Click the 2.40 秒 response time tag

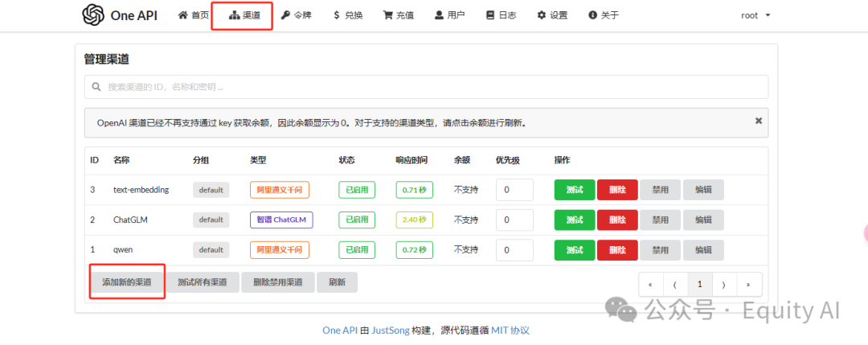coord(415,220)
